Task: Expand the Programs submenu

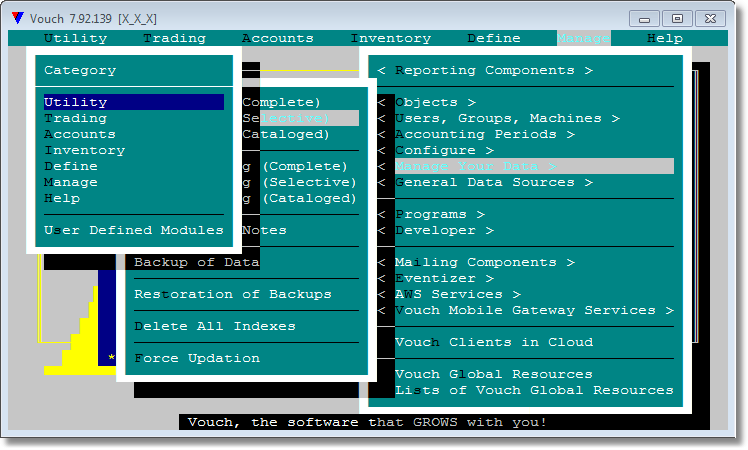Action: click(x=431, y=214)
